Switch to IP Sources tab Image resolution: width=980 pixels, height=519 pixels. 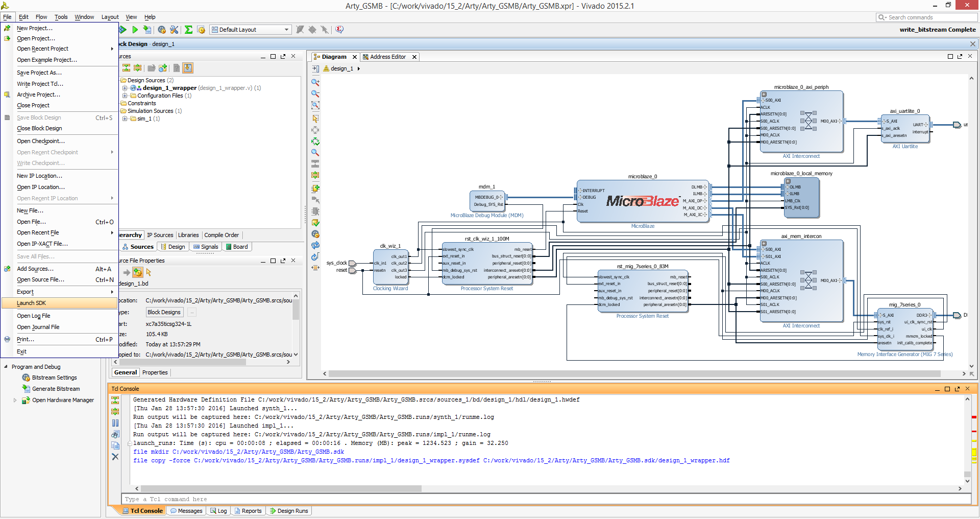click(x=160, y=235)
